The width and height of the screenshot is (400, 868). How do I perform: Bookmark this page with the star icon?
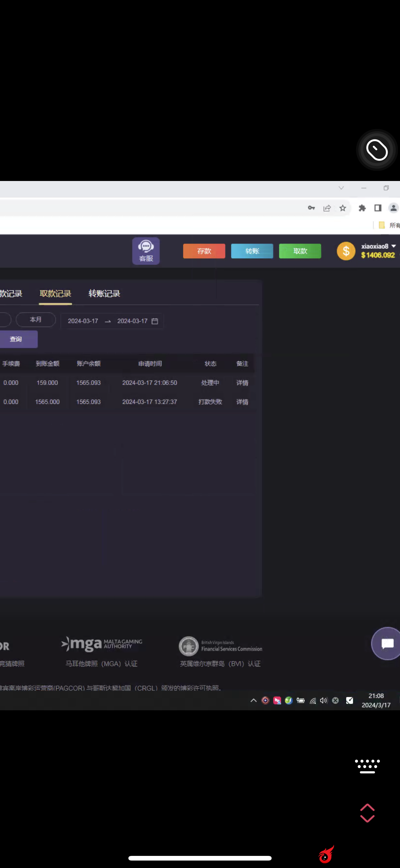[342, 208]
